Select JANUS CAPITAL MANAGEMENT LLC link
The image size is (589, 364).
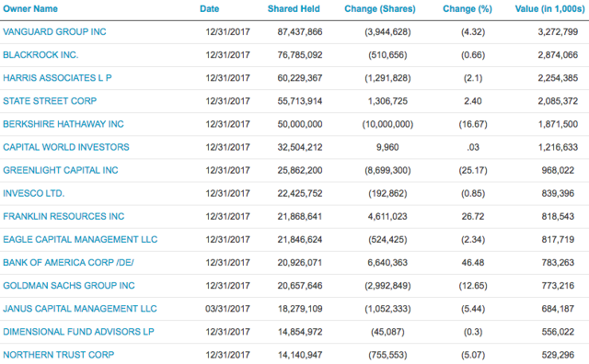coord(80,309)
